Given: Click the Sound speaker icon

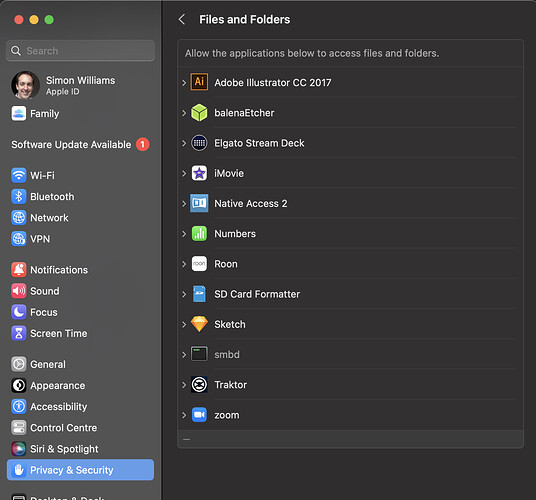Looking at the screenshot, I should 19,291.
